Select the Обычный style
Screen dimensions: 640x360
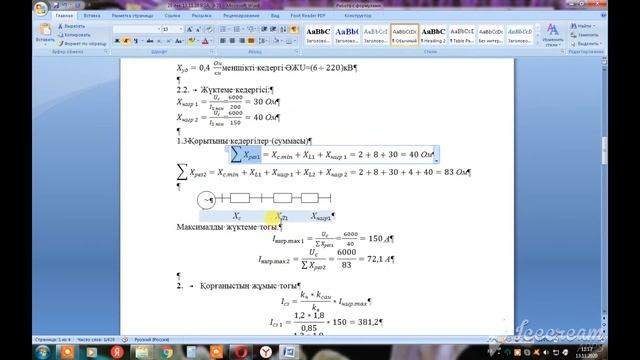click(404, 35)
